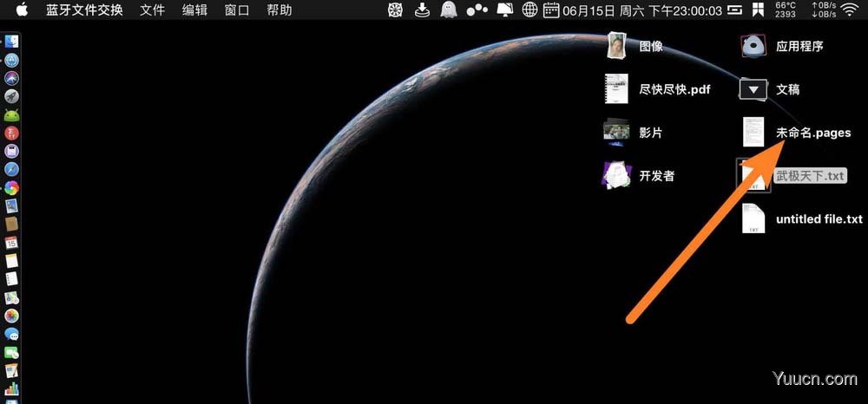Select the 图像 folder on desktop
Viewport: 868px width, 404px height.
pos(616,46)
